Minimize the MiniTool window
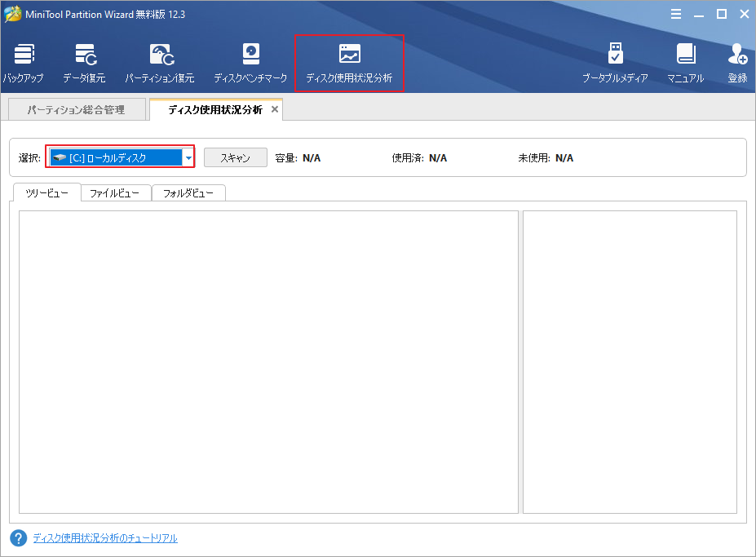Screen dimensions: 756x557 [x=699, y=15]
